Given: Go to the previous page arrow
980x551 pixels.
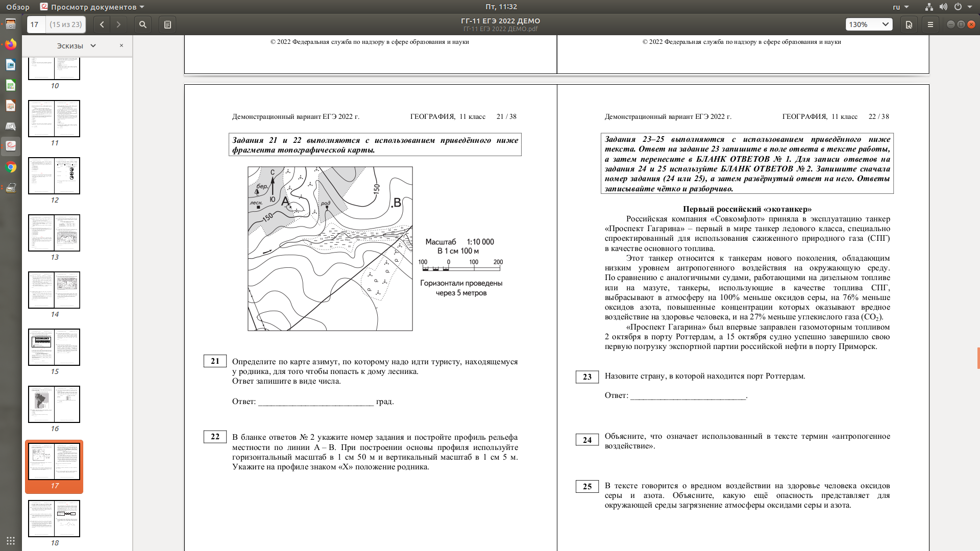Looking at the screenshot, I should click(x=102, y=24).
